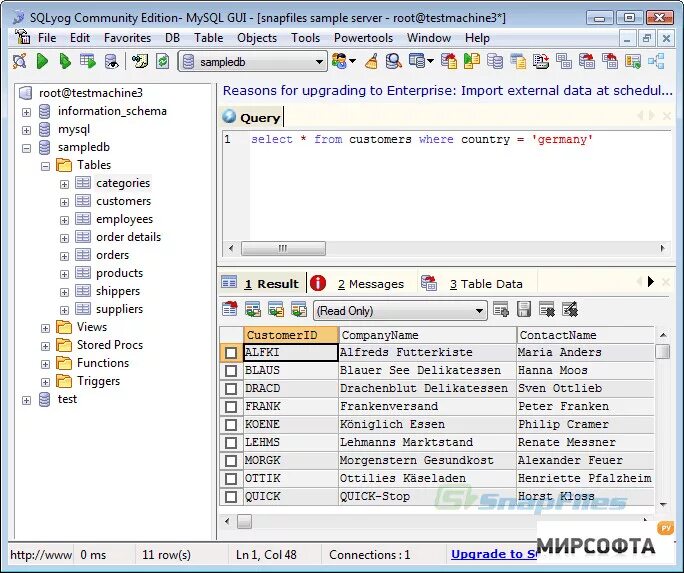The image size is (684, 573).
Task: Tick the checkbox for row MORGK
Action: click(x=231, y=460)
